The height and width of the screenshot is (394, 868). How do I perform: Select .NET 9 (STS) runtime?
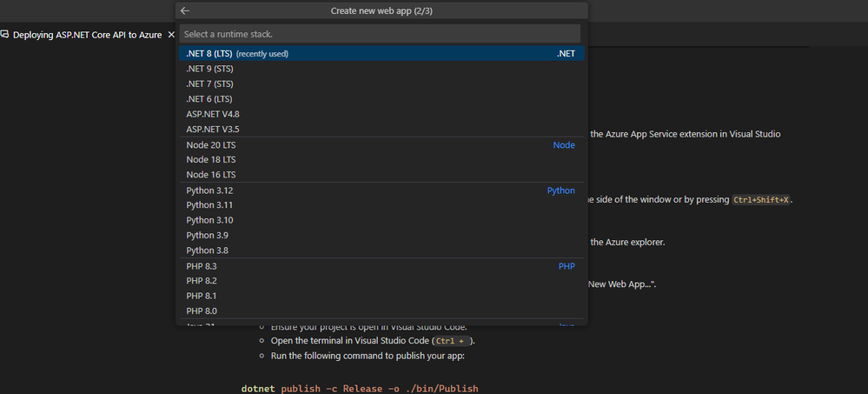tap(382, 70)
